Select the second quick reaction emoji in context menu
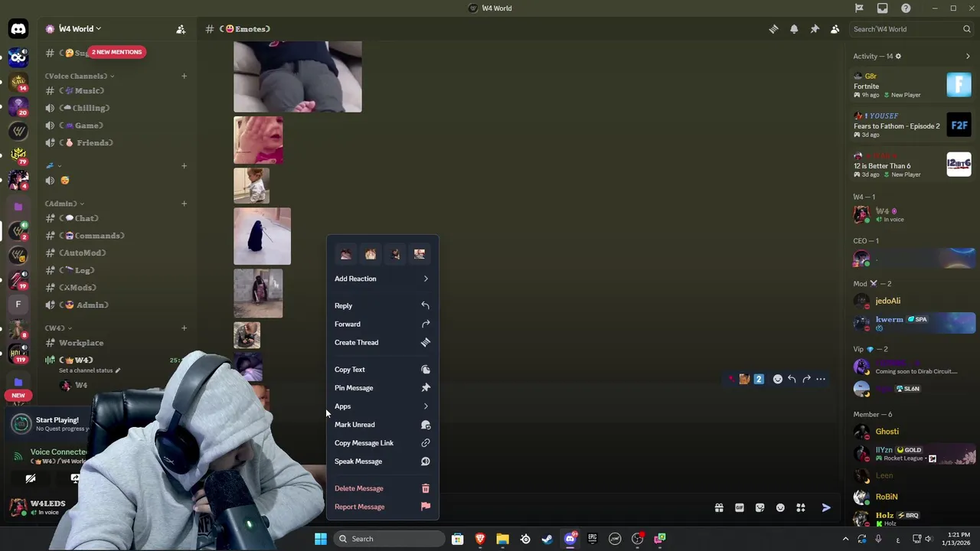Screen dimensions: 980x551 click(x=371, y=254)
